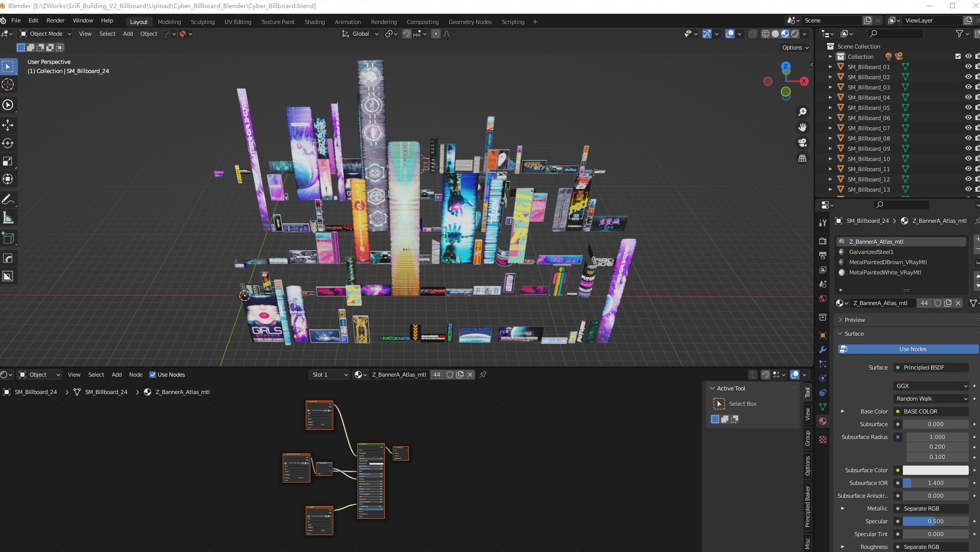Activate the Select Box tool in toolbar
The width and height of the screenshot is (980, 552).
point(8,66)
